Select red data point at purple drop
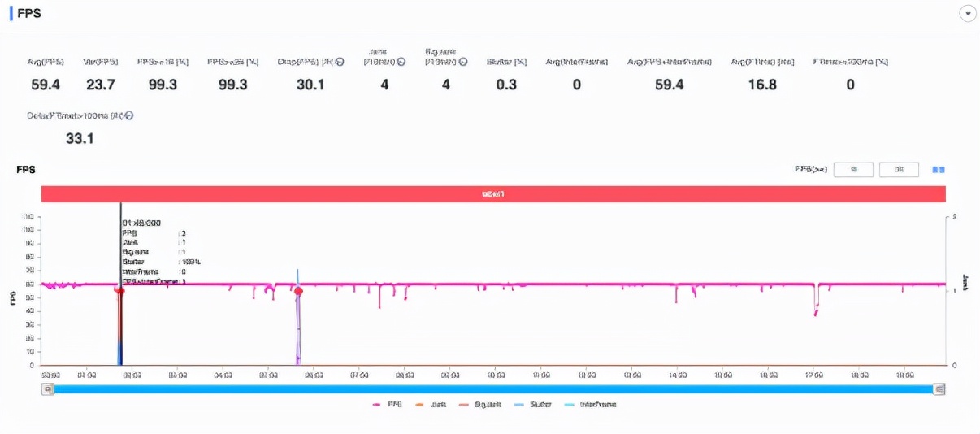 (x=298, y=291)
